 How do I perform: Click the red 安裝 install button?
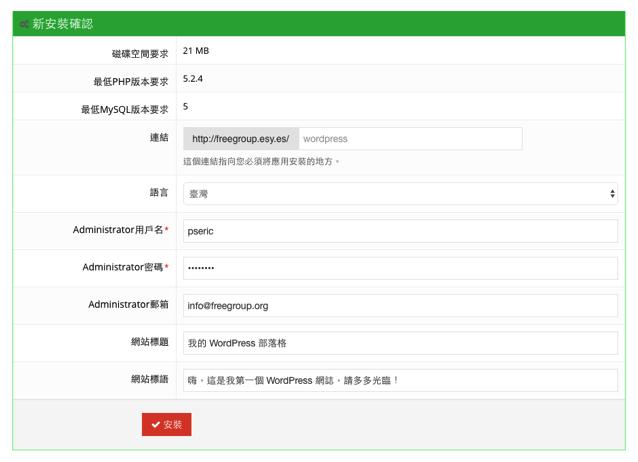pyautogui.click(x=166, y=425)
